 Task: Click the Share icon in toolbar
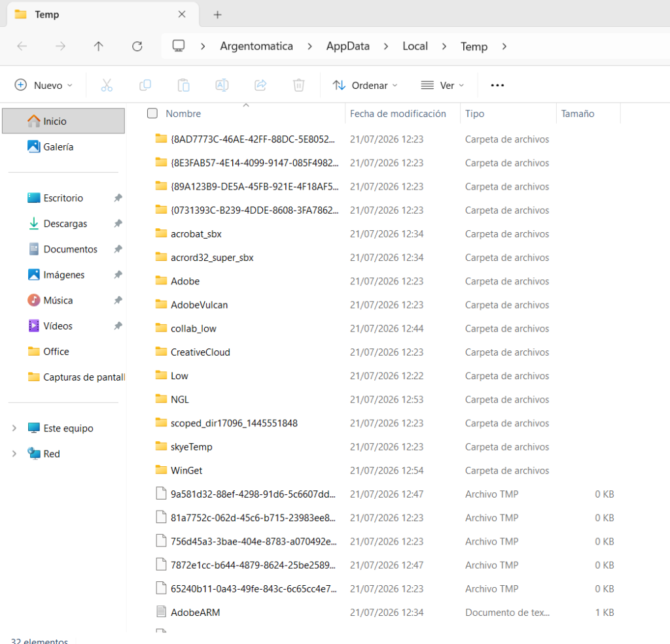tap(260, 86)
